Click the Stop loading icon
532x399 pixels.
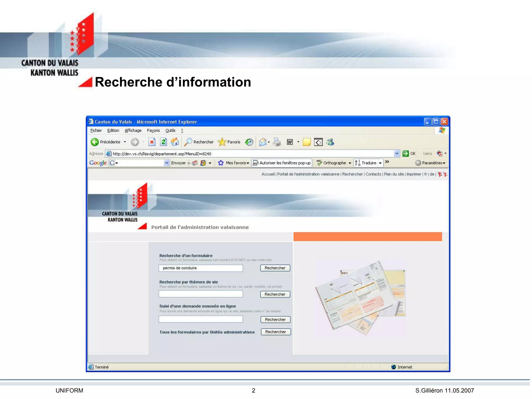pos(152,142)
